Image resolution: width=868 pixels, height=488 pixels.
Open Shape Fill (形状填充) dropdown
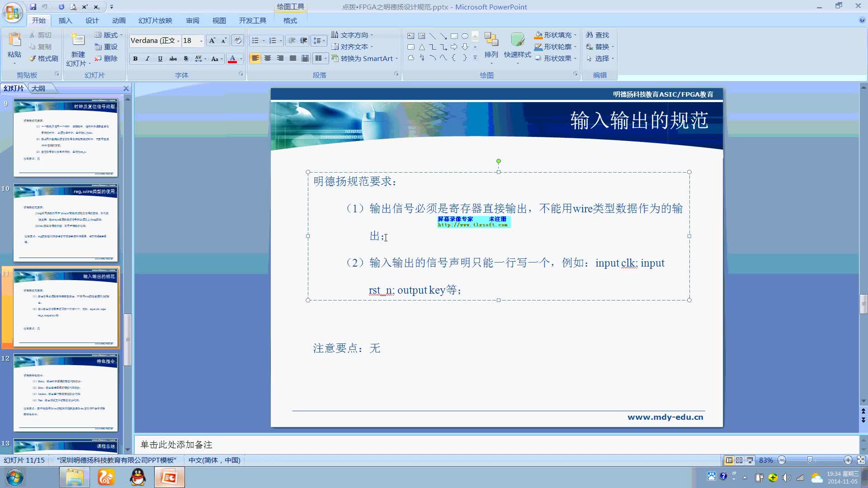pos(556,35)
